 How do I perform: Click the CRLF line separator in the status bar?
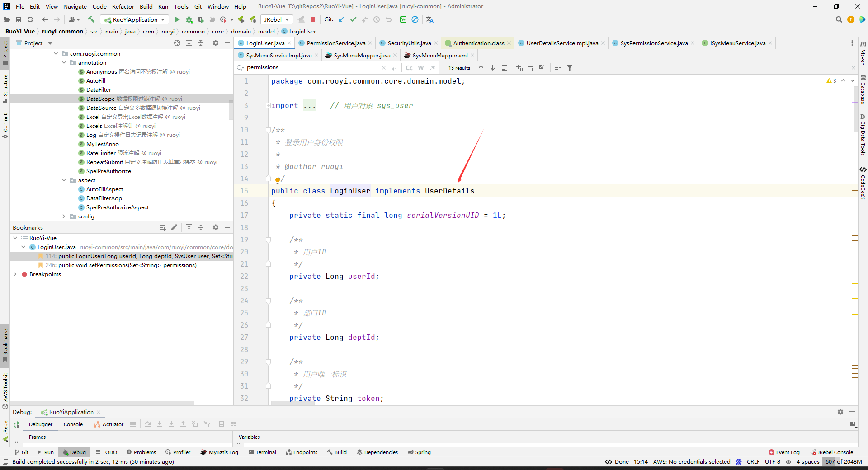click(753, 461)
